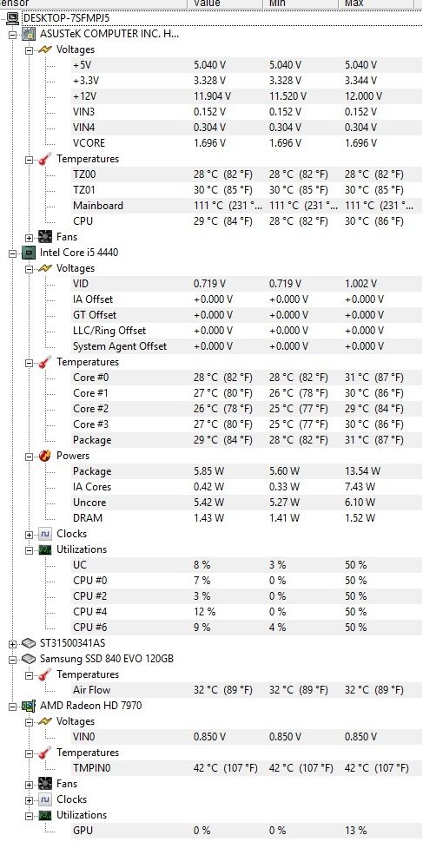Image resolution: width=423 pixels, height=868 pixels.
Task: Click the Samsung SSD 840 EVO drive icon
Action: pos(29,659)
